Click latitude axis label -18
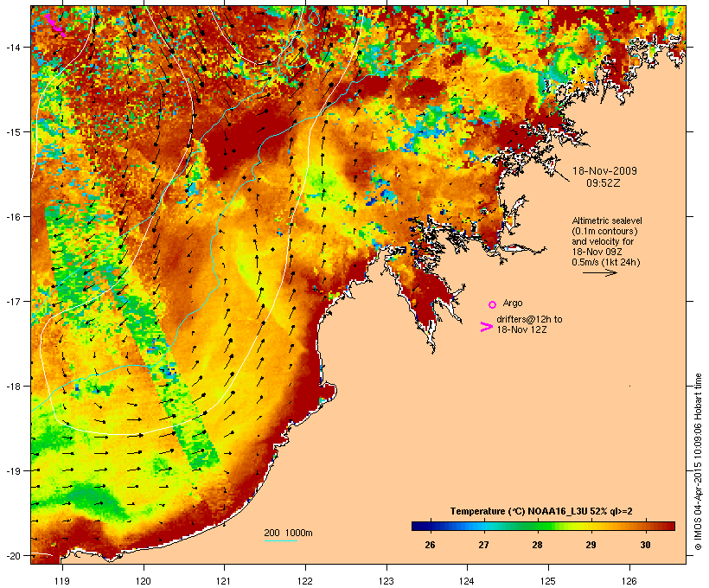Viewport: 709px width, 588px height. (12, 387)
